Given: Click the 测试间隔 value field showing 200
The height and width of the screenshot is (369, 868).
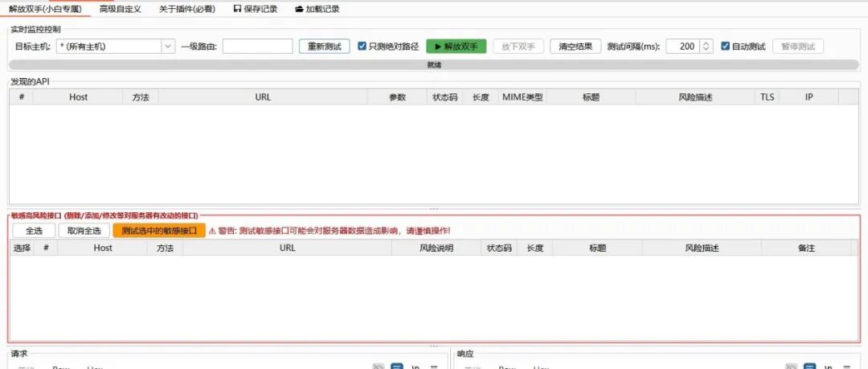Looking at the screenshot, I should tap(682, 47).
